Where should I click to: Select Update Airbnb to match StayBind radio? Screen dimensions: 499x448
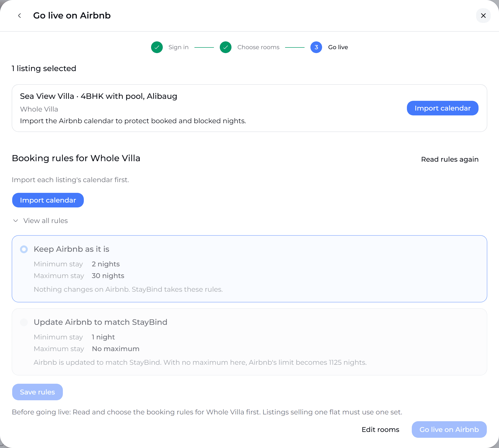(24, 322)
